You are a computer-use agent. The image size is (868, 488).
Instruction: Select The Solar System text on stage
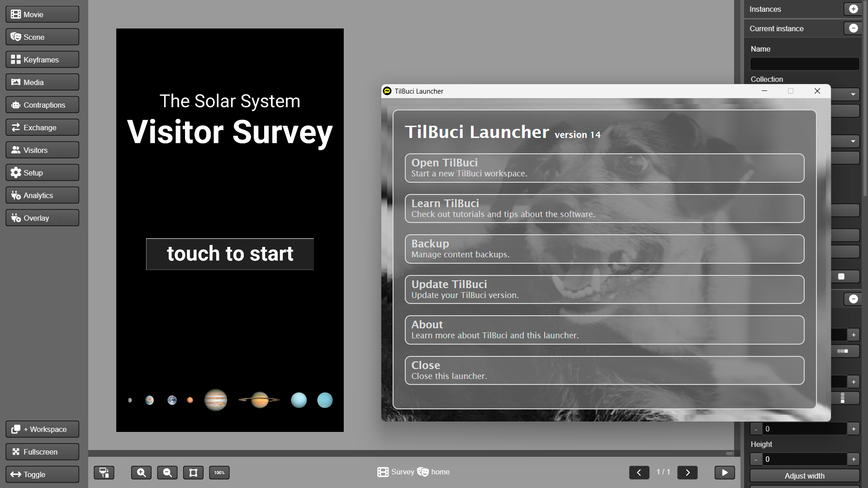point(230,101)
